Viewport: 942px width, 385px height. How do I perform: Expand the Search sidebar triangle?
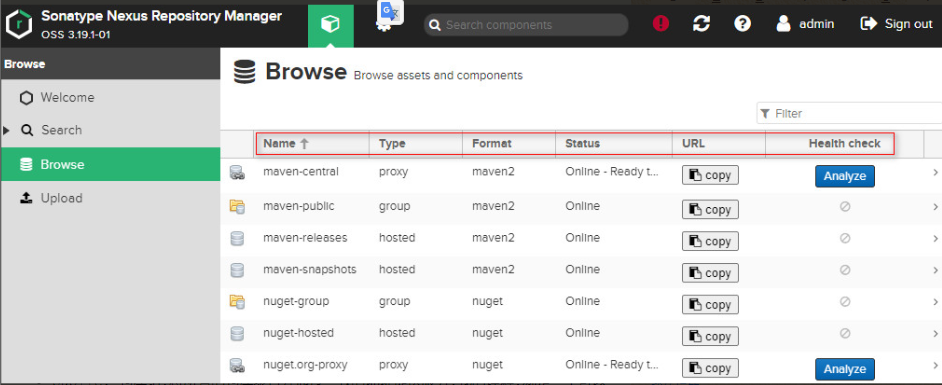pyautogui.click(x=7, y=130)
